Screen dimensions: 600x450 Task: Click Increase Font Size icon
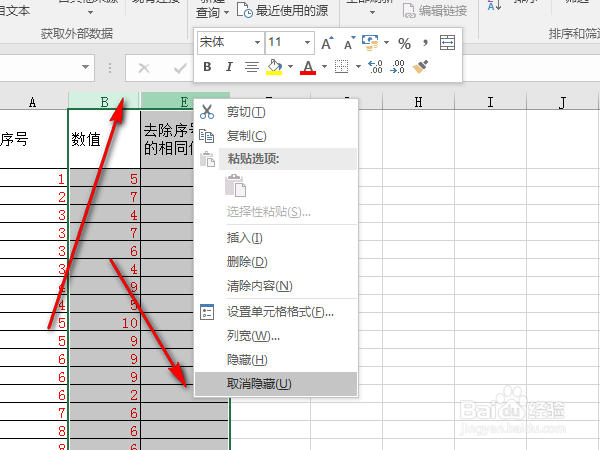click(327, 43)
